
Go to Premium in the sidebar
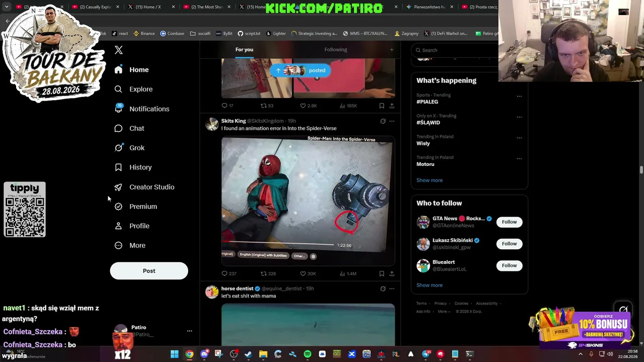coord(136,207)
